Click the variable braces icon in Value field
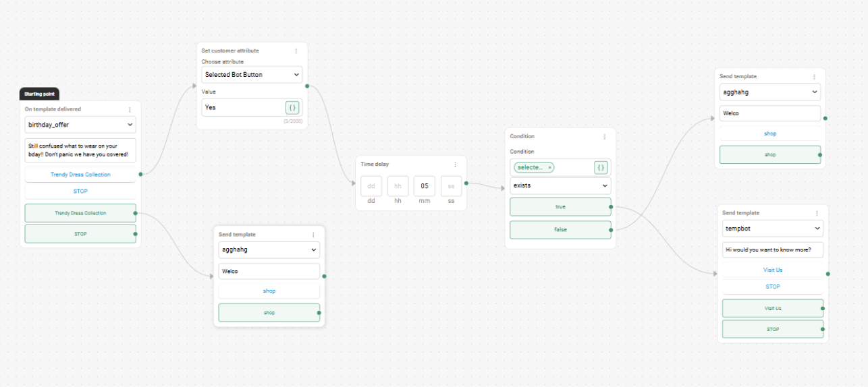 coord(292,107)
